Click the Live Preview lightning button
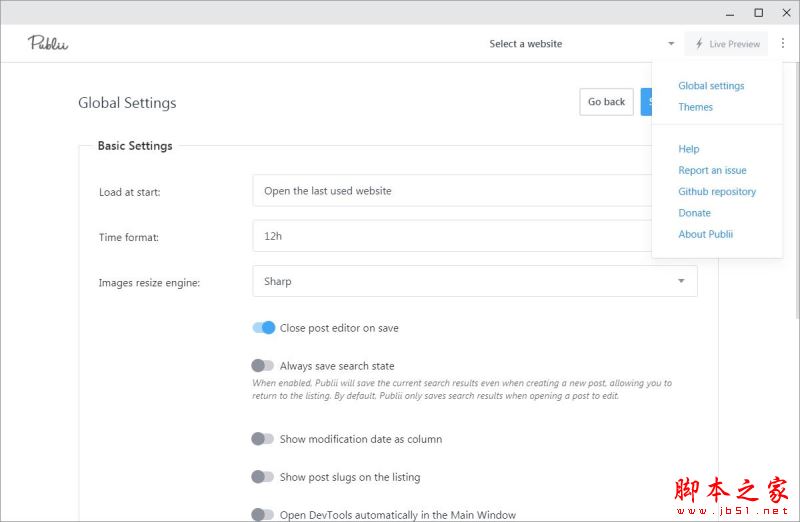This screenshot has width=800, height=522. tap(726, 44)
